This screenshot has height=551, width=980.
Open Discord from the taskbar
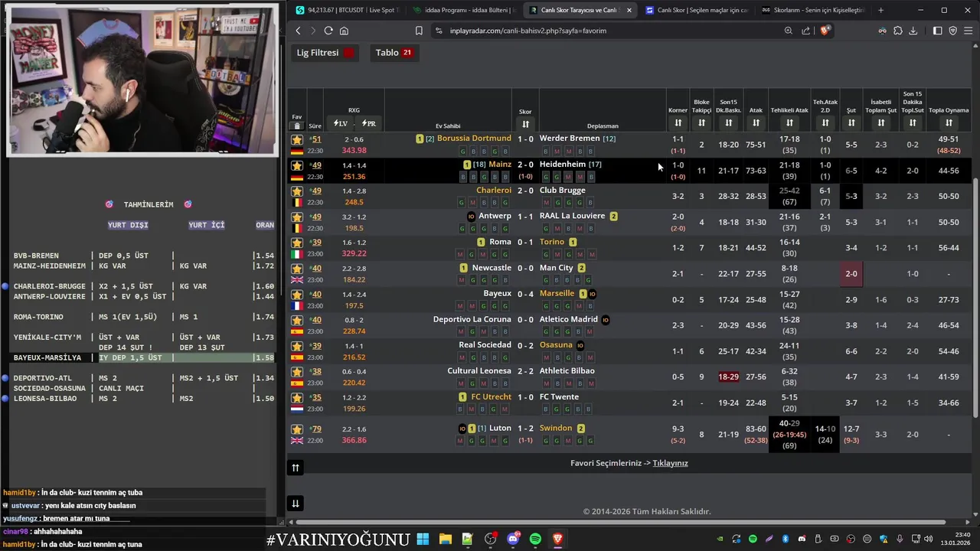point(513,539)
